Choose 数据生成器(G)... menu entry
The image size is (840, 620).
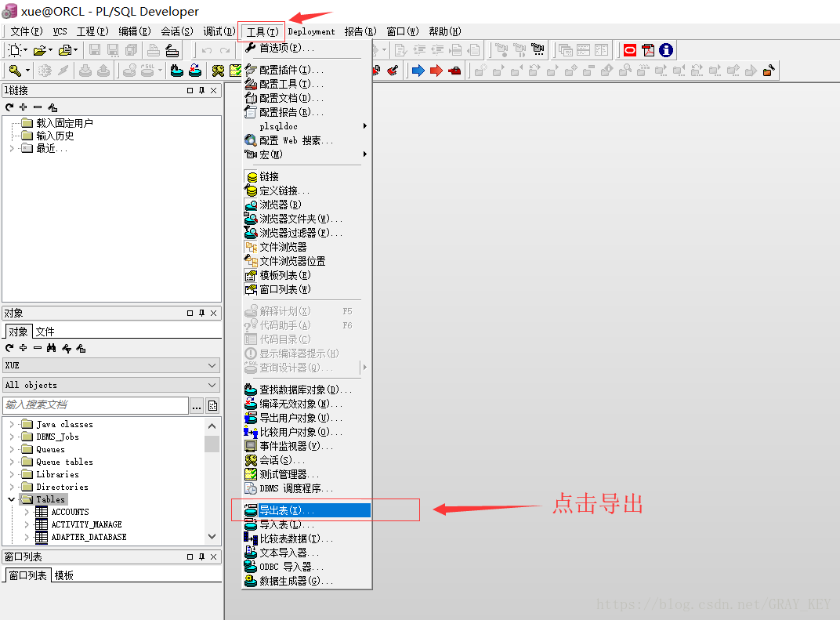click(307, 581)
